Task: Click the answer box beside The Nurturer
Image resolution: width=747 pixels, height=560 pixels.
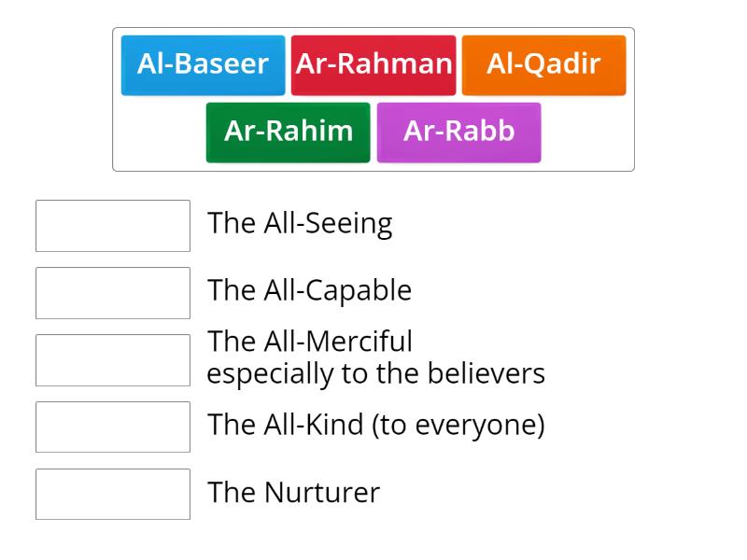Action: click(112, 495)
